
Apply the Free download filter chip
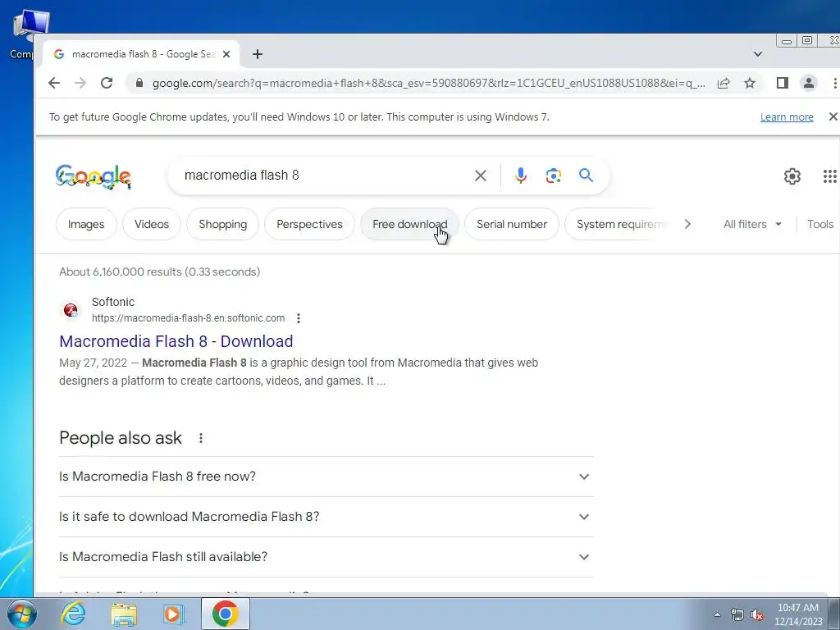[x=410, y=224]
